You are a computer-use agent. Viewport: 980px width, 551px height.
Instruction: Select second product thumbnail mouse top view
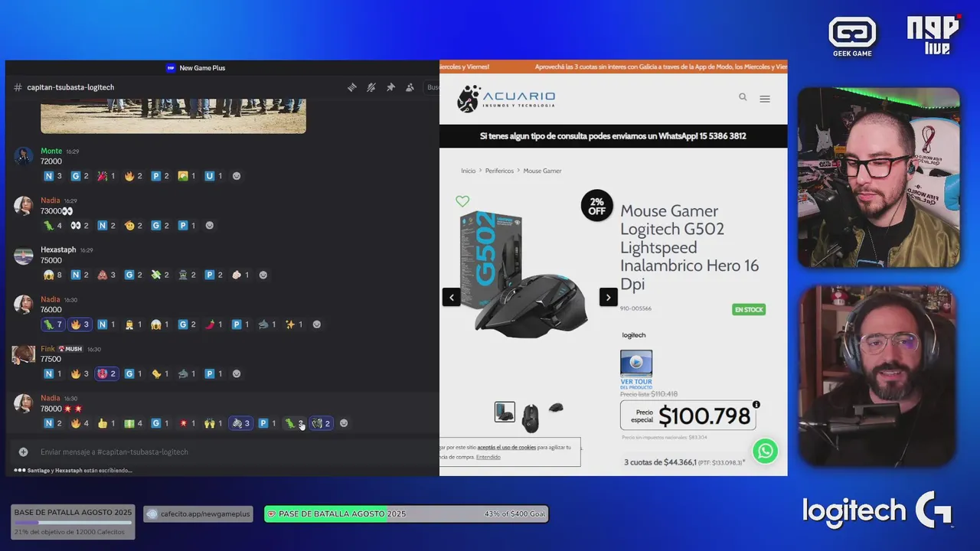[x=531, y=418]
